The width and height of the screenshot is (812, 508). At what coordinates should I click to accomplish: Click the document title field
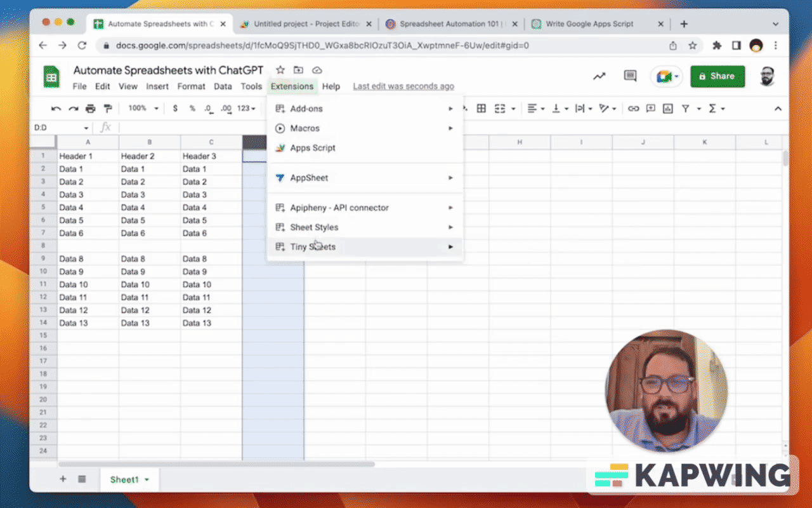[x=168, y=70]
